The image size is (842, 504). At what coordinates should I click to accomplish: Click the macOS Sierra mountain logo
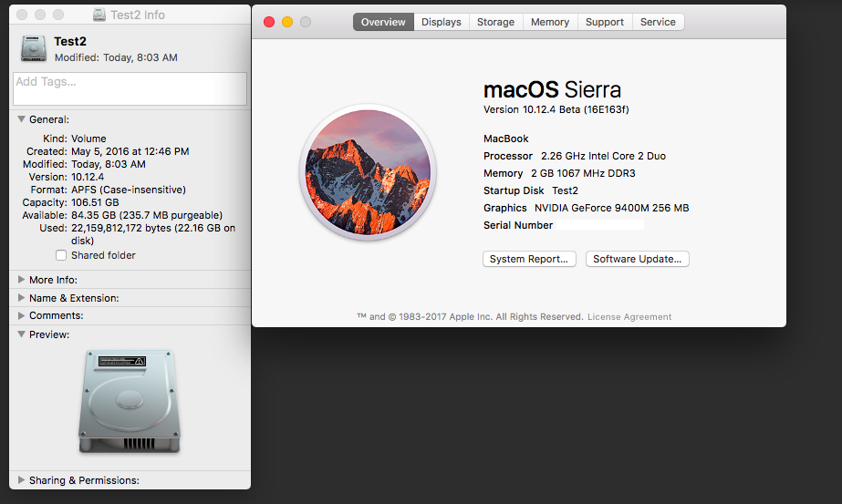[x=368, y=172]
